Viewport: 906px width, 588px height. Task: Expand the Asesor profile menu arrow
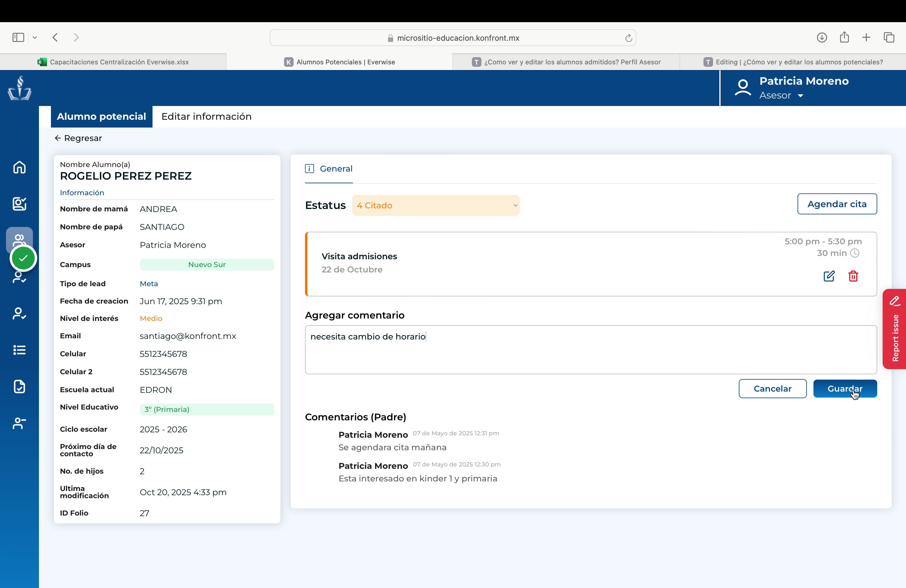coord(801,96)
